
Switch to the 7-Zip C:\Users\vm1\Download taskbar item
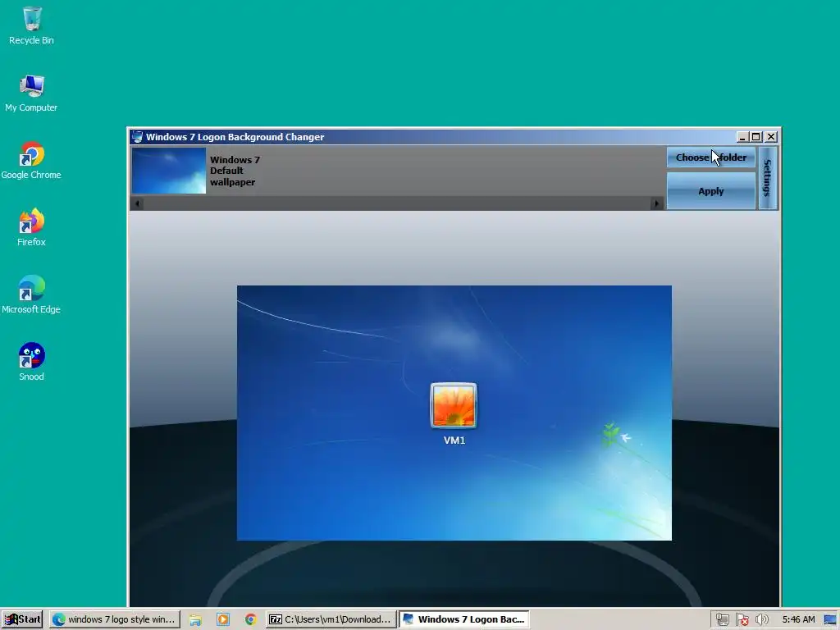[331, 619]
